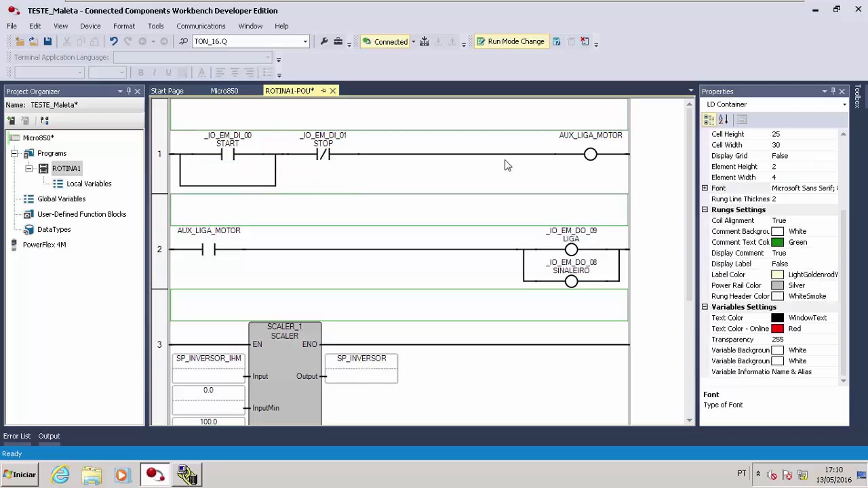Collapse the Variables Settings section
The image size is (868, 488).
click(705, 307)
